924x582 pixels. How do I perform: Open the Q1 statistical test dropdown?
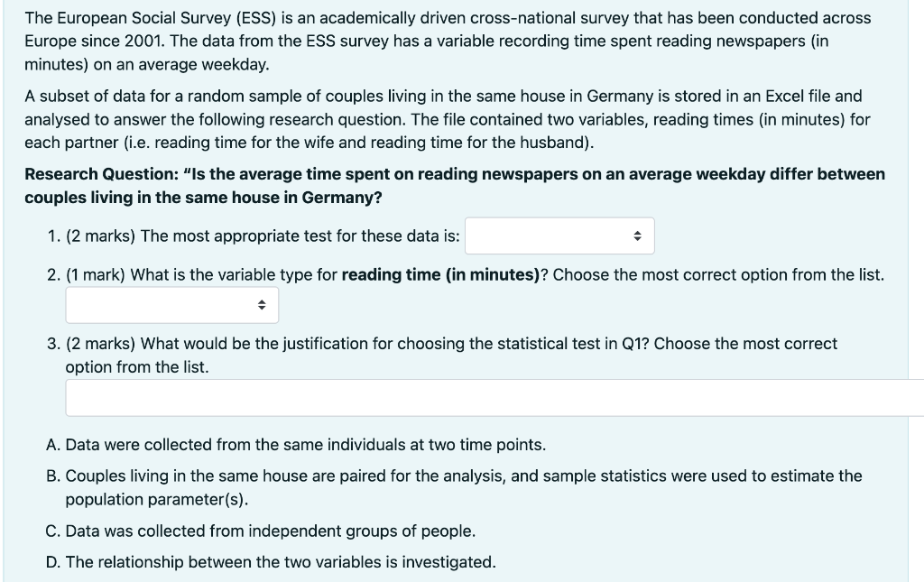[559, 236]
